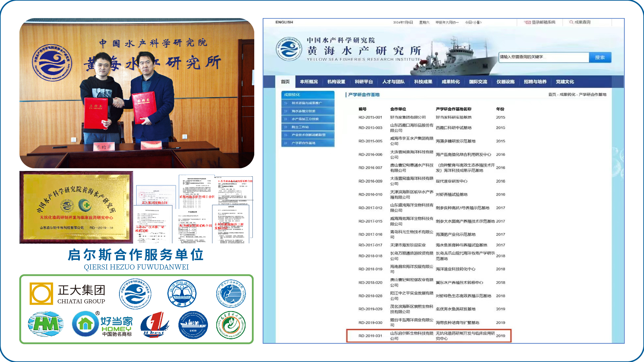The height and width of the screenshot is (362, 644).
Task: Click 对虾养殖试验基地 cell
Action: point(451,194)
